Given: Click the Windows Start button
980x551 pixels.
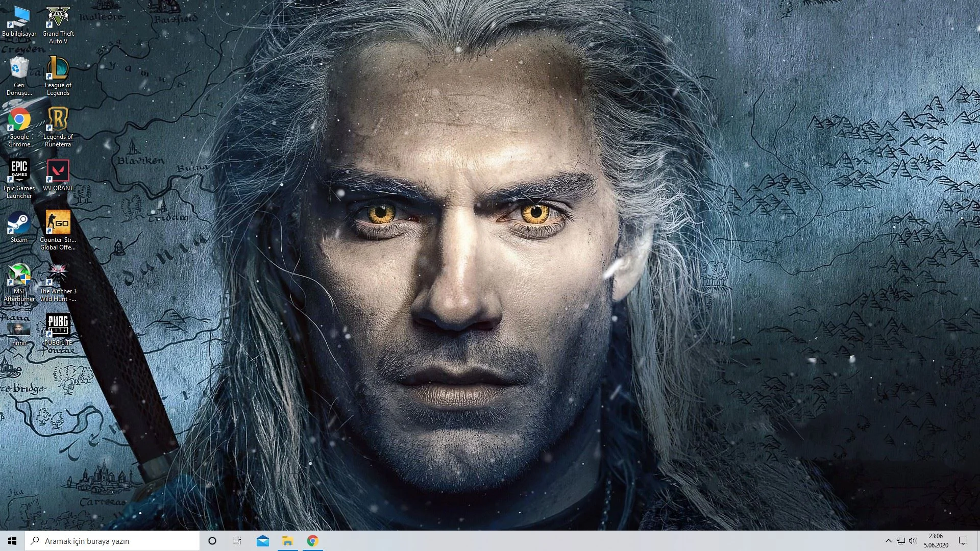Looking at the screenshot, I should [12, 541].
